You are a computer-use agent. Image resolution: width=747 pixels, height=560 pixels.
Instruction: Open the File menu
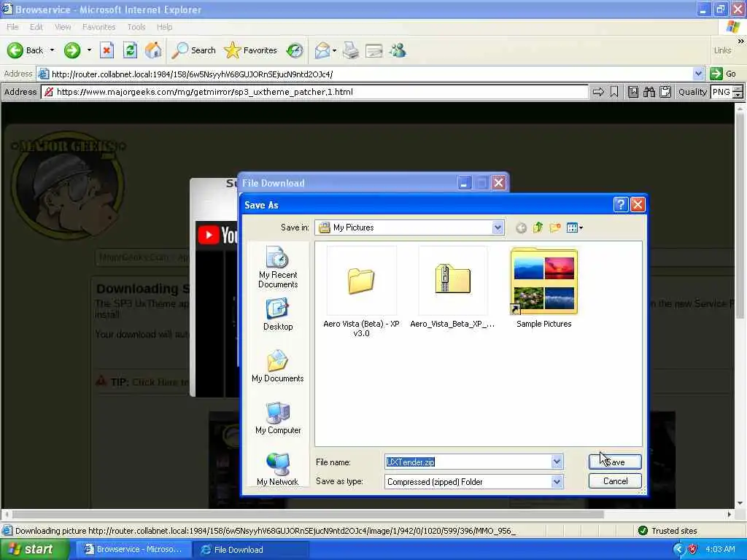click(12, 27)
